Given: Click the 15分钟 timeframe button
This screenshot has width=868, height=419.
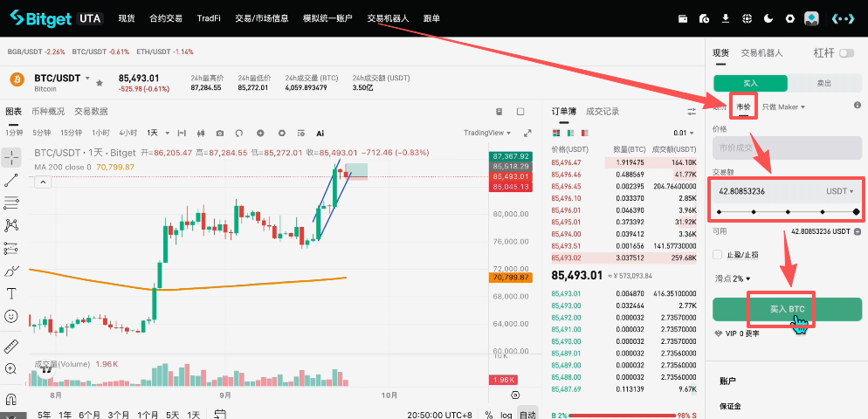Looking at the screenshot, I should tap(72, 133).
